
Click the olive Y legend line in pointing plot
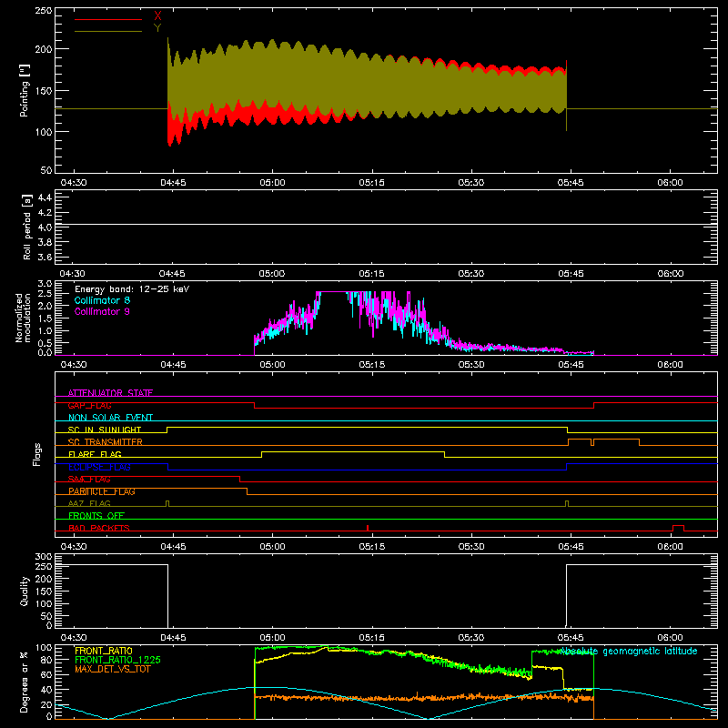coord(108,32)
